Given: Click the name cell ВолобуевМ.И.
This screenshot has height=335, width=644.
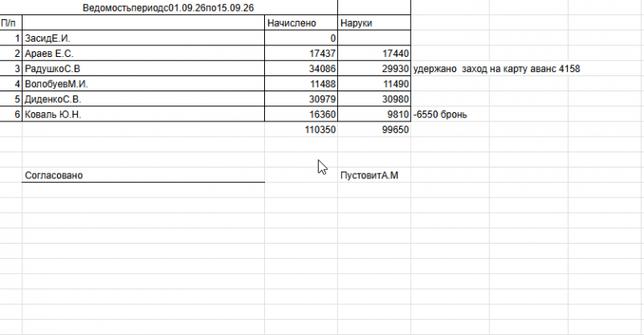Looking at the screenshot, I should pyautogui.click(x=143, y=84).
